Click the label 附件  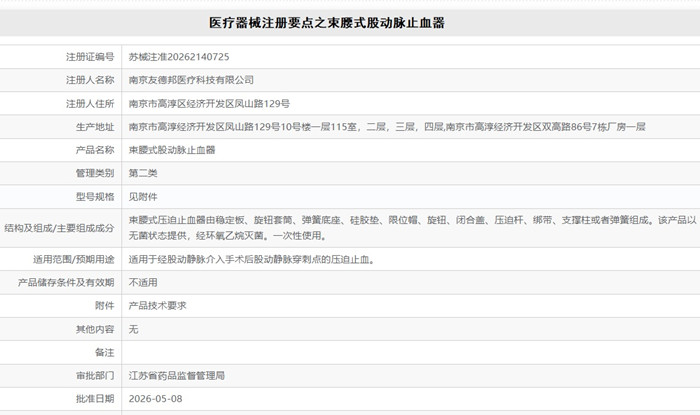[105, 306]
